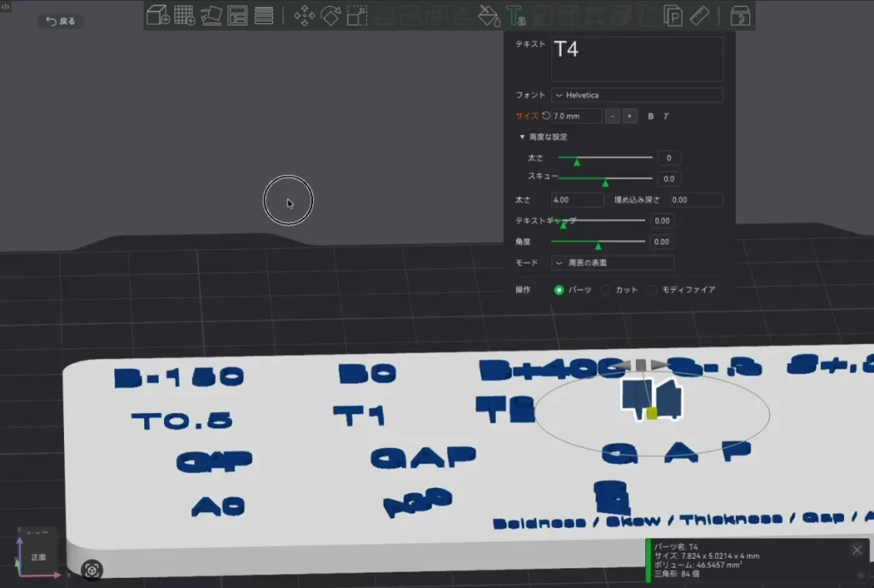Click the skew value 0.0 field
The width and height of the screenshot is (874, 588).
[x=669, y=179]
